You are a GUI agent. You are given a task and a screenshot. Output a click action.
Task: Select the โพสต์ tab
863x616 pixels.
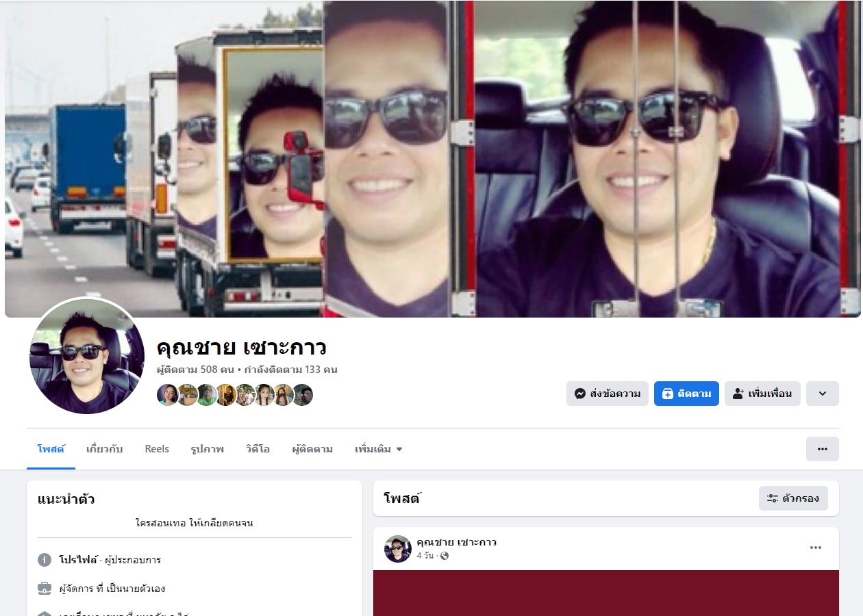click(51, 449)
